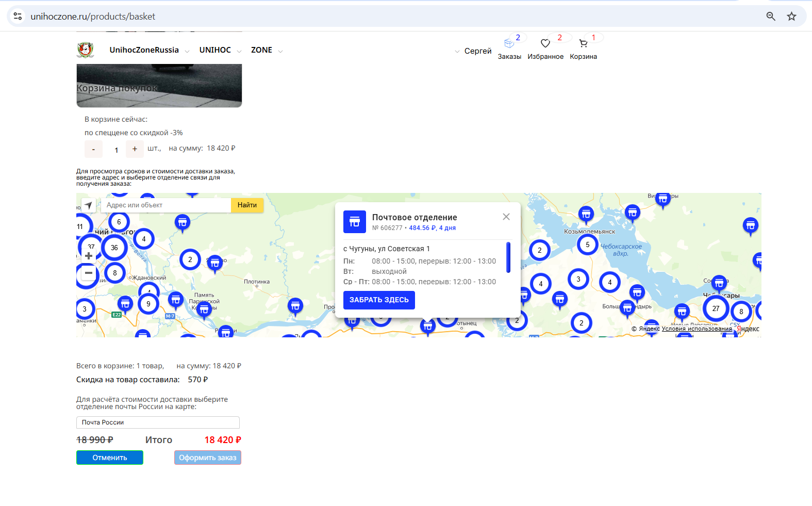The width and height of the screenshot is (812, 506).
Task: Click the zoom magnifier icon in the address bar
Action: [771, 16]
